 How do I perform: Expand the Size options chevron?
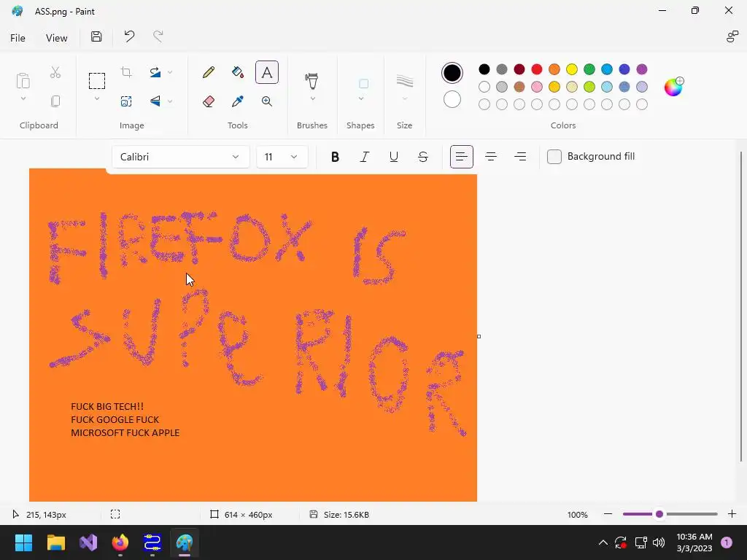[404, 98]
